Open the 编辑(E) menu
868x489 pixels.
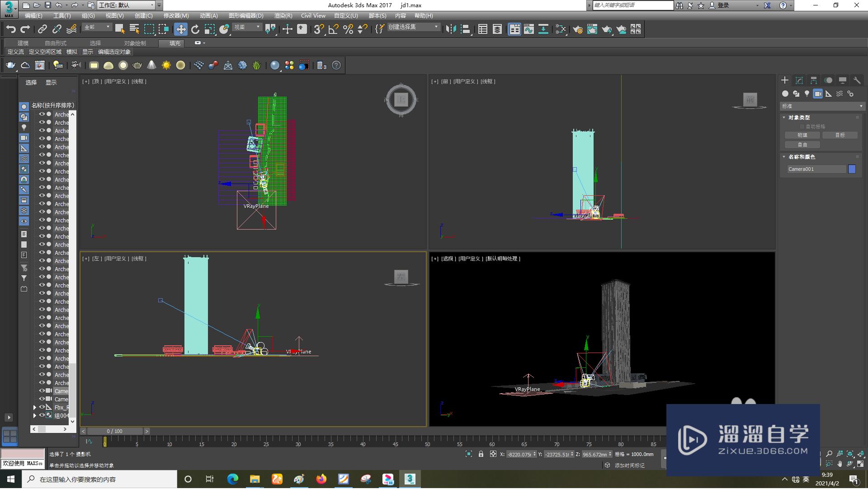pos(33,15)
